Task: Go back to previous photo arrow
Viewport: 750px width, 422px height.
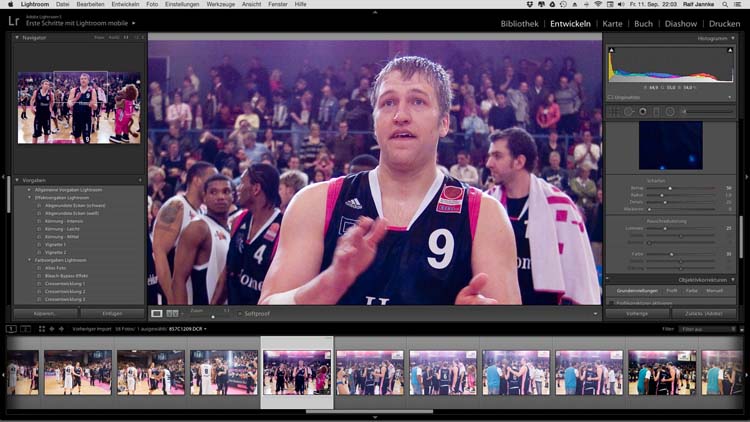Action: click(52, 329)
